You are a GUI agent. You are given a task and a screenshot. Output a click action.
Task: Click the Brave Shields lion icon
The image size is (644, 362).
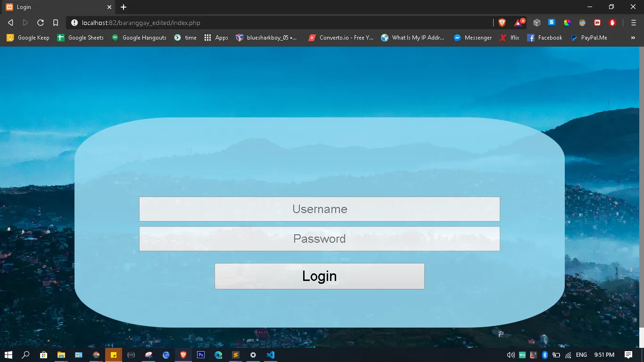coord(502,23)
